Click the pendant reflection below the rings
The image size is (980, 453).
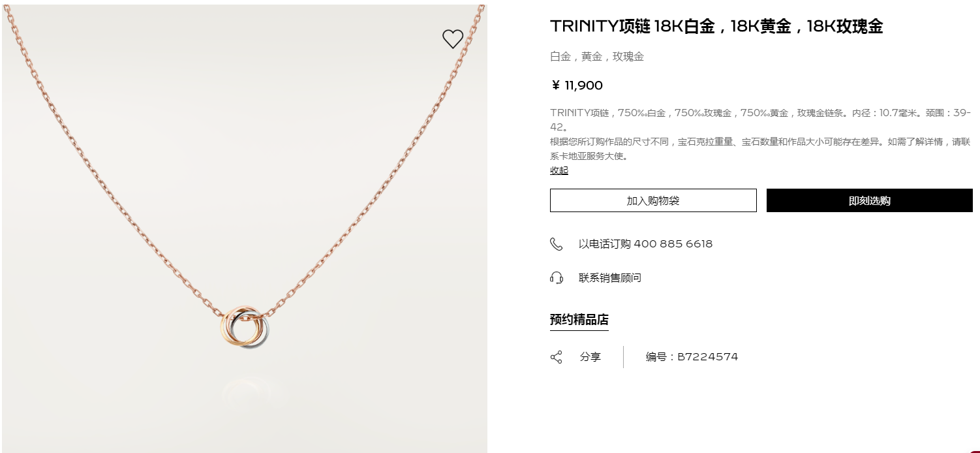(x=244, y=390)
